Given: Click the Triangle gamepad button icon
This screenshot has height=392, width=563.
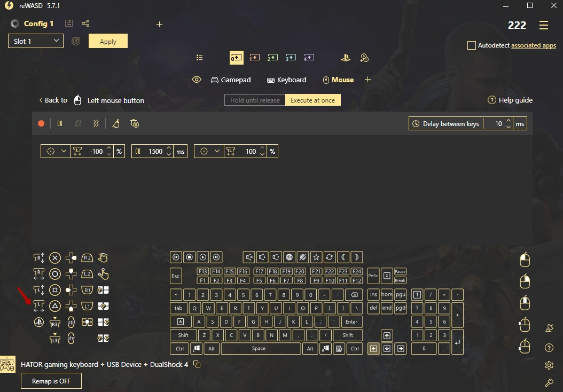Looking at the screenshot, I should [54, 306].
